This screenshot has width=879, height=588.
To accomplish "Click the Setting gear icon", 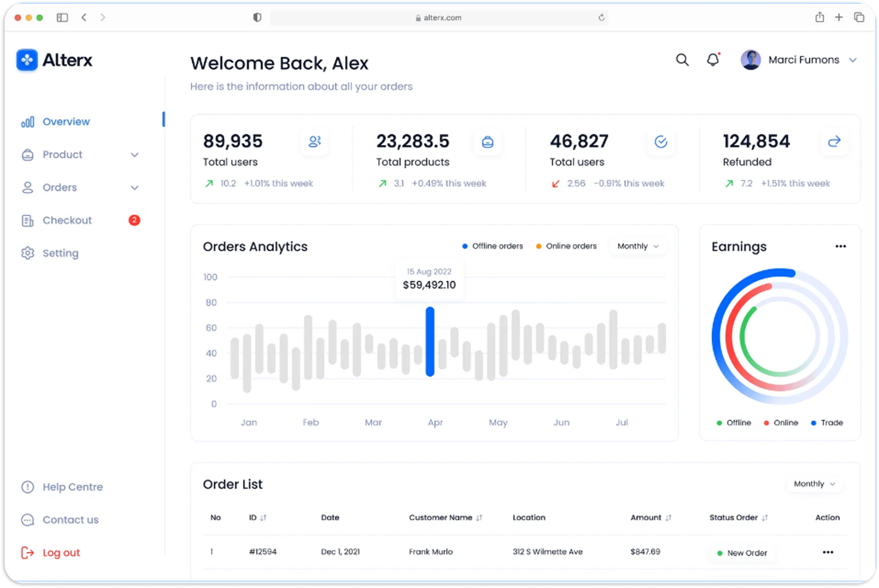I will point(27,253).
